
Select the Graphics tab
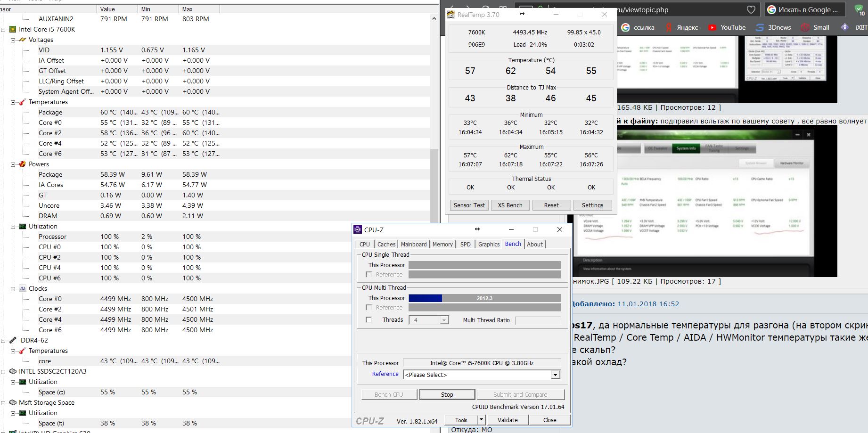(489, 244)
